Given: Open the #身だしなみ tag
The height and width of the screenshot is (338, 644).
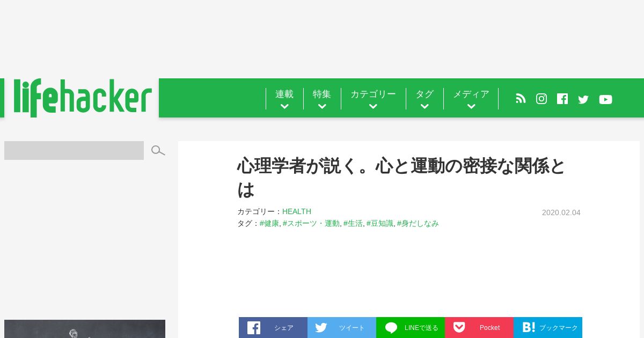Looking at the screenshot, I should (418, 223).
